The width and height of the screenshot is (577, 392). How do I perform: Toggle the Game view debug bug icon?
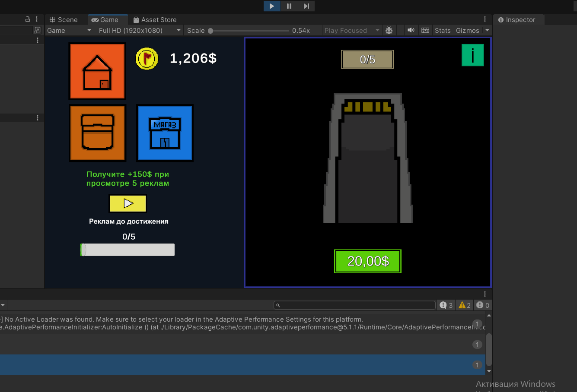[389, 30]
